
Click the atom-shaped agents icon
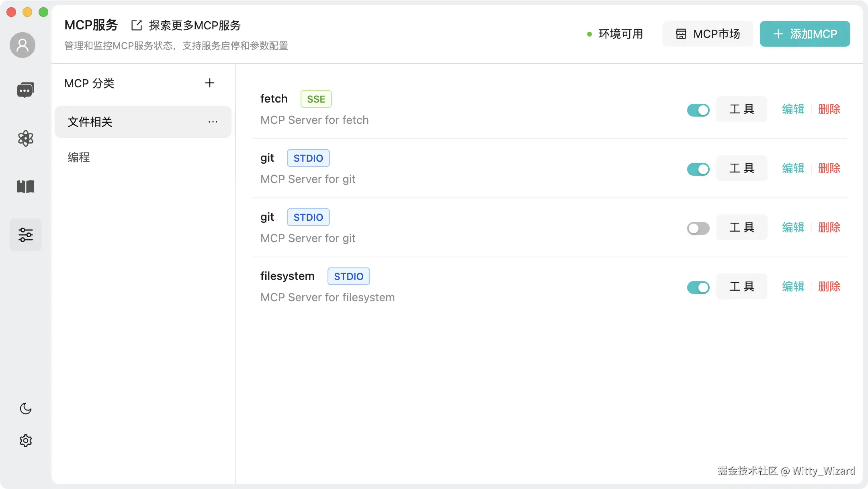pyautogui.click(x=25, y=138)
